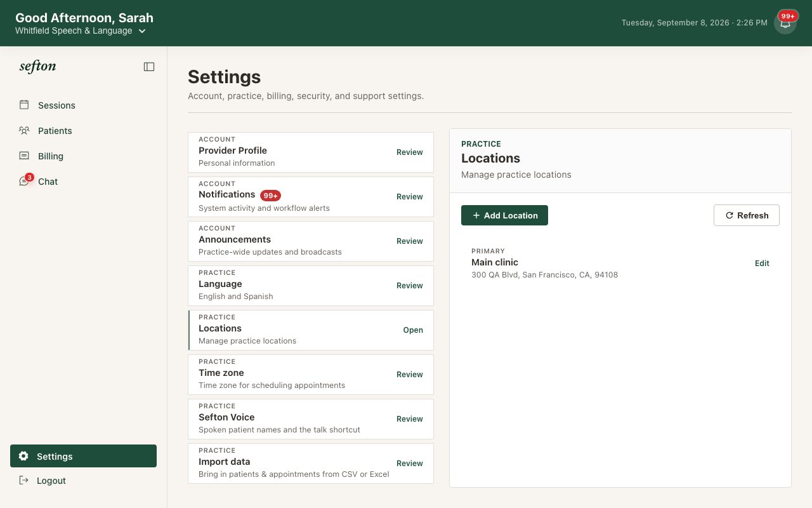The image size is (812, 508).
Task: Click 'Practice-wide updates and broadcasts' text
Action: click(x=270, y=252)
